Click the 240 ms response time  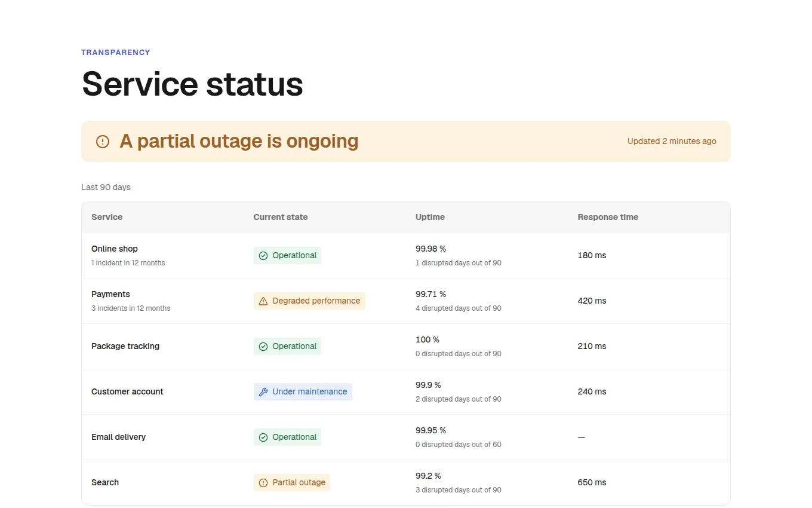coord(592,391)
